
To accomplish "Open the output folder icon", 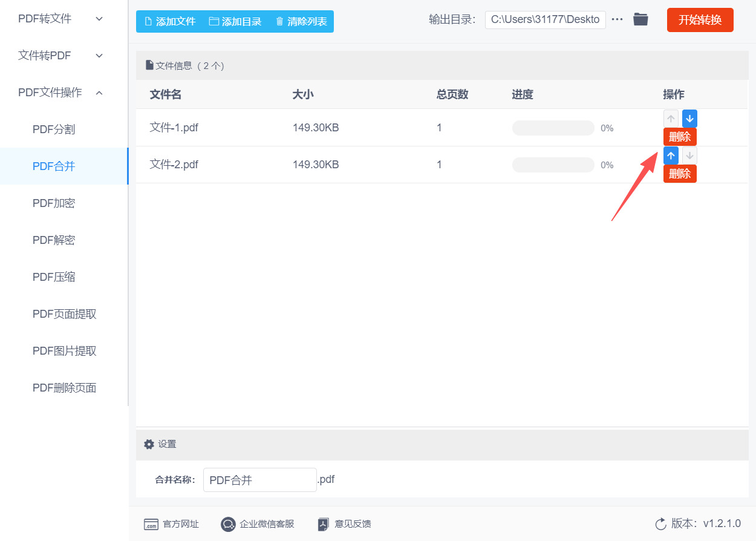I will pos(640,19).
